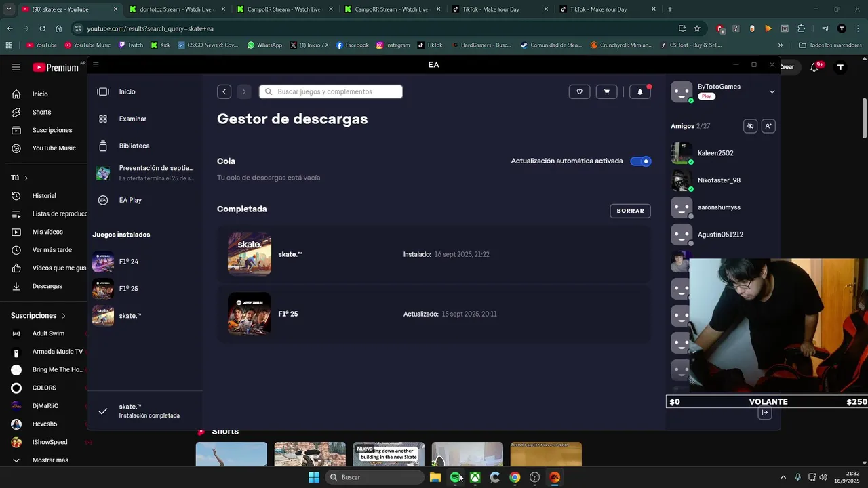Image resolution: width=868 pixels, height=488 pixels.
Task: Show hidden system tray icons
Action: 783,477
